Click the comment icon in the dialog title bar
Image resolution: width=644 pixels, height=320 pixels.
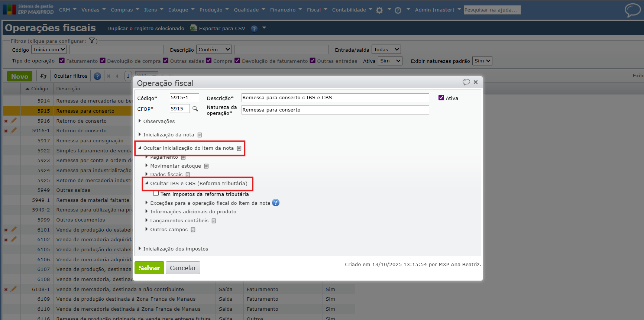pos(466,82)
